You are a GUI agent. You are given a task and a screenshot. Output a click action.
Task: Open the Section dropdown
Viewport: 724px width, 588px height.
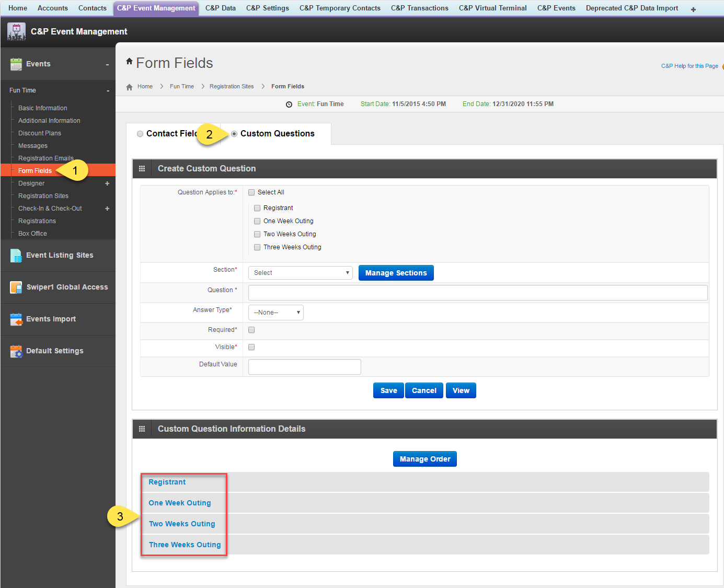pyautogui.click(x=301, y=273)
